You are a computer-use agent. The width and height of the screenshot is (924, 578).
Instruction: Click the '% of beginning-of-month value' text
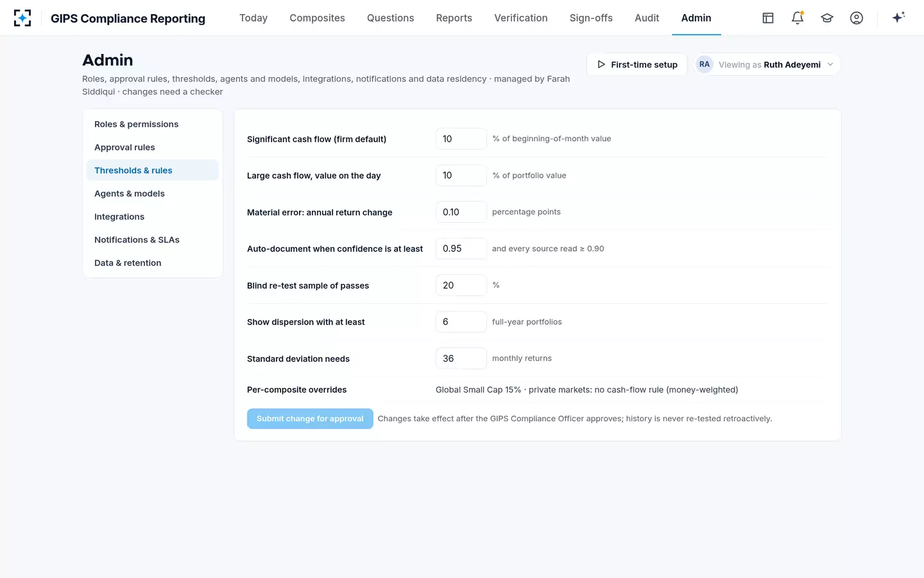point(552,139)
